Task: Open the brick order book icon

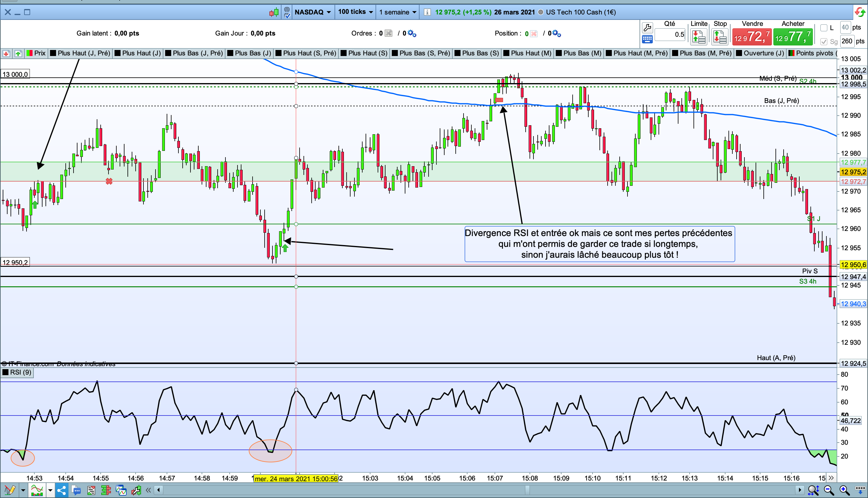Action: tap(106, 490)
